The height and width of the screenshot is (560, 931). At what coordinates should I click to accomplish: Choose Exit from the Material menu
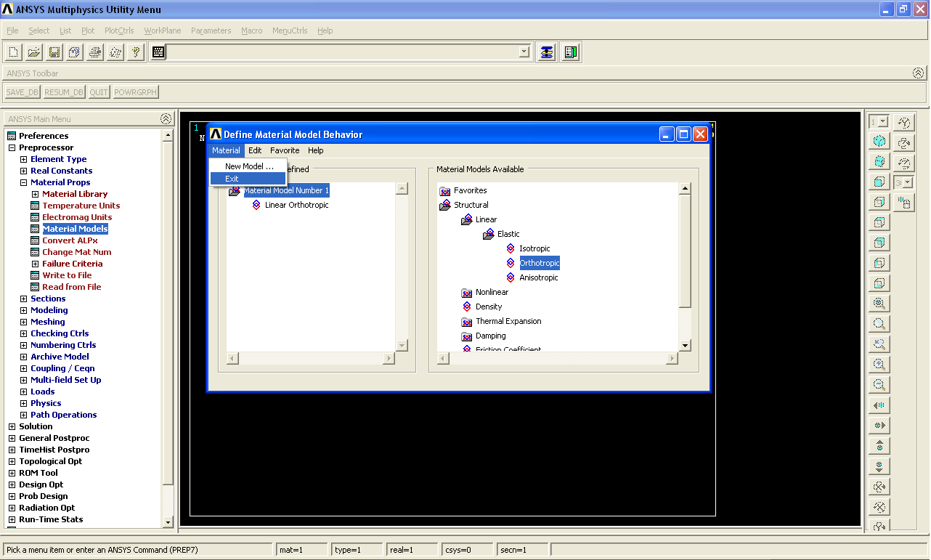coord(248,179)
